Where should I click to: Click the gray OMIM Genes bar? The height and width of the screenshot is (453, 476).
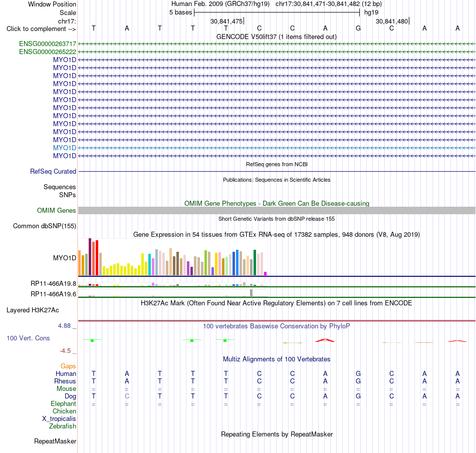click(x=277, y=210)
